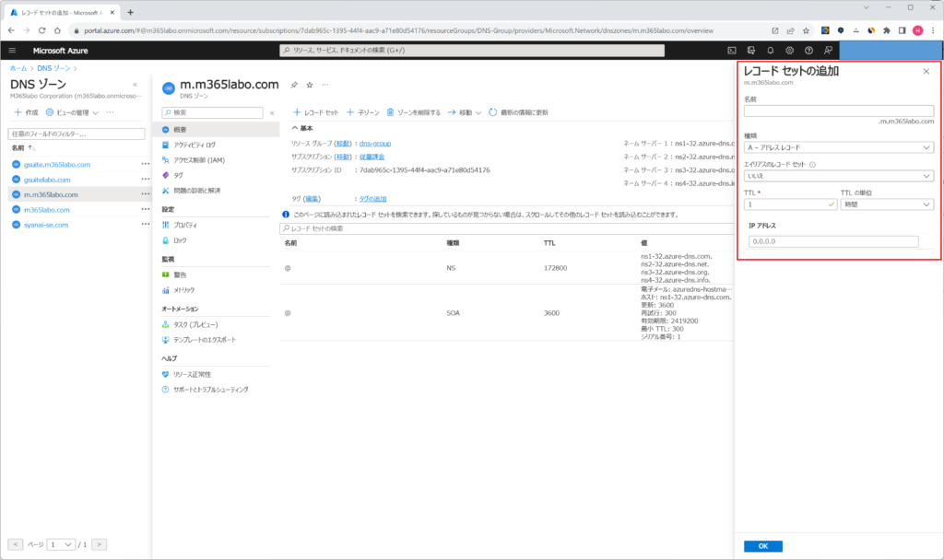Click the 子ゾーン add button

[x=362, y=112]
